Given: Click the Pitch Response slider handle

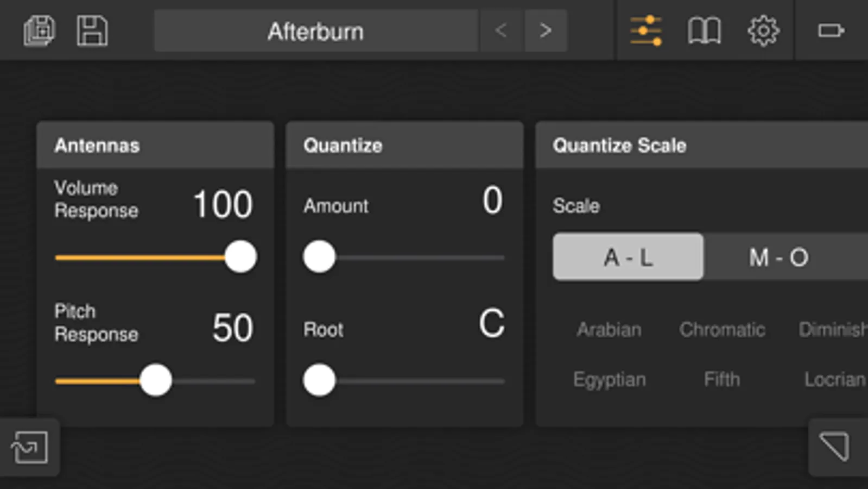Looking at the screenshot, I should pos(156,380).
